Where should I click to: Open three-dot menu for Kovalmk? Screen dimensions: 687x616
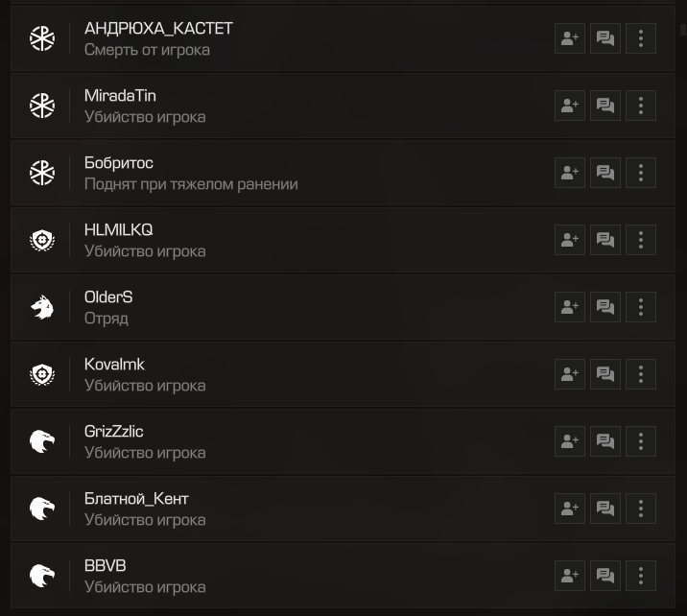[641, 374]
